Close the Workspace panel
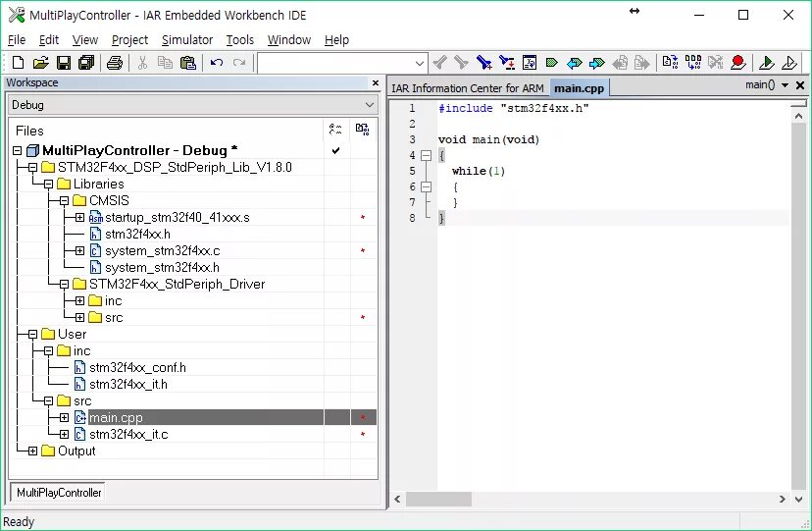Viewport: 812px width, 531px height. click(376, 82)
